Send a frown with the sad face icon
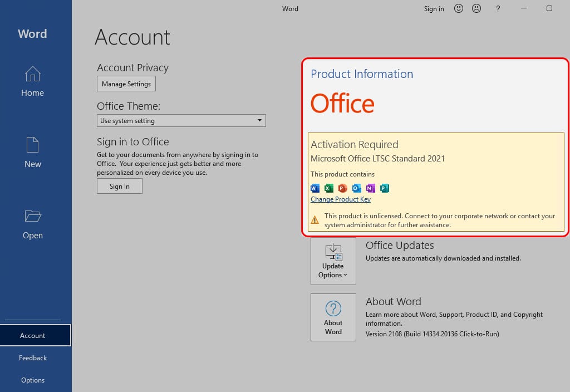Image resolution: width=570 pixels, height=392 pixels. [476, 8]
